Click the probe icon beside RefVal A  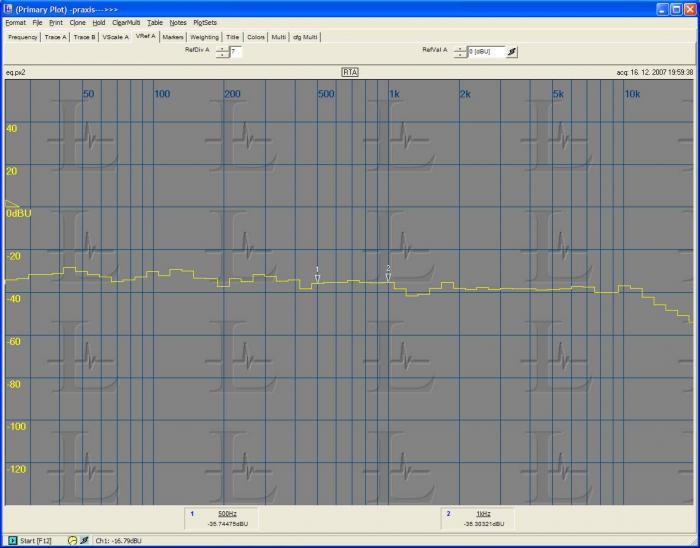click(512, 51)
